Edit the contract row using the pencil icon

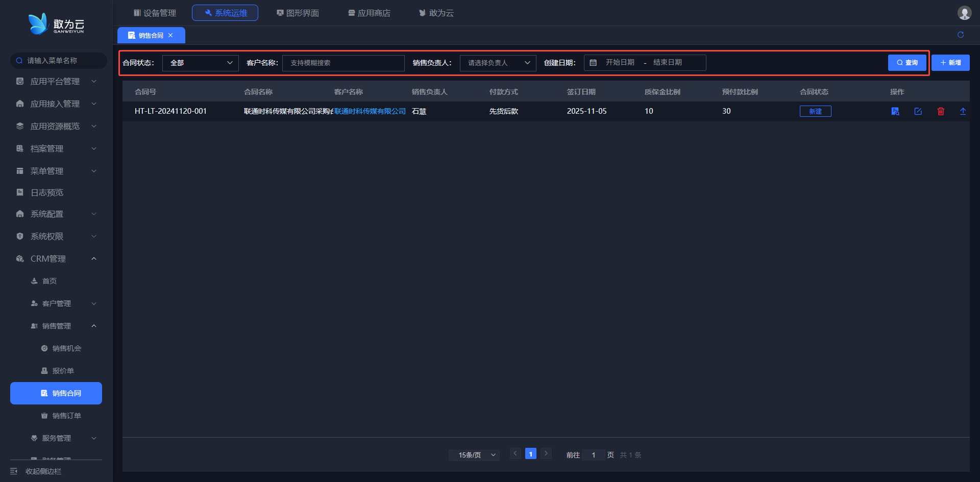tap(918, 111)
